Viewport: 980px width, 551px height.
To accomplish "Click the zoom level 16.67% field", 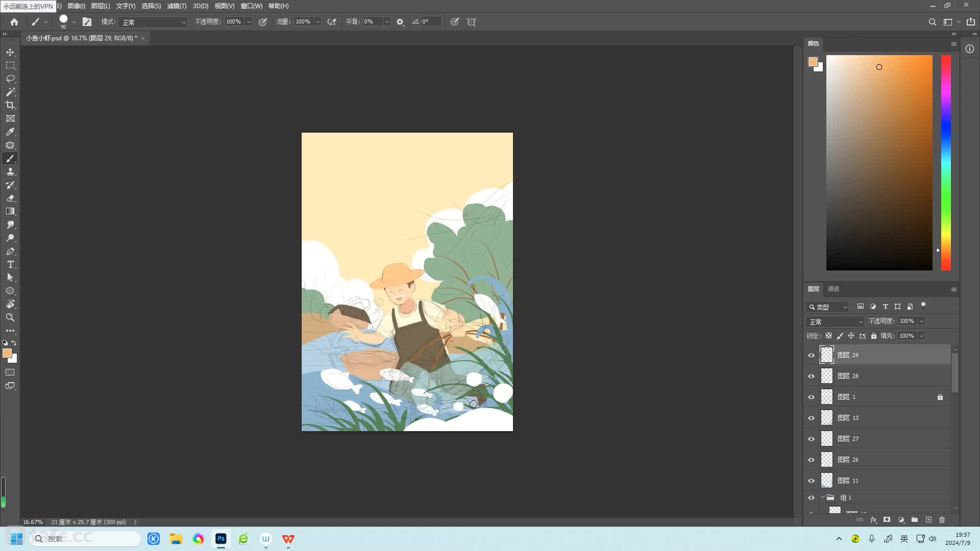I will pos(33,522).
